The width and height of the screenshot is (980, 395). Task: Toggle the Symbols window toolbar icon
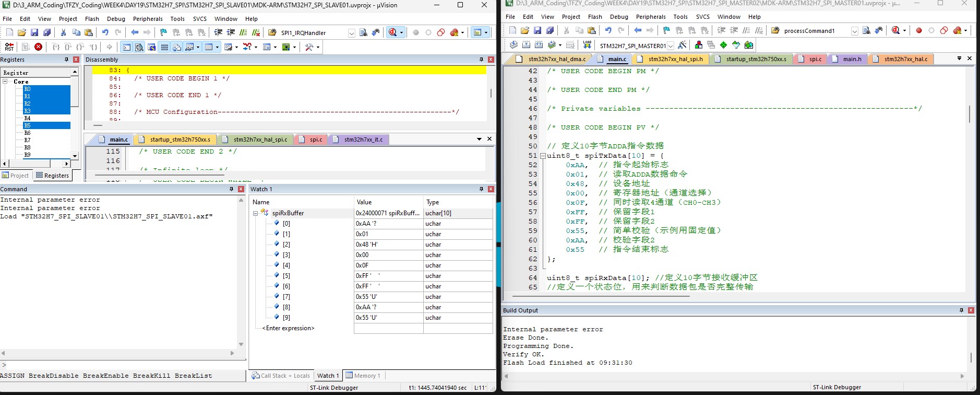pyautogui.click(x=151, y=47)
